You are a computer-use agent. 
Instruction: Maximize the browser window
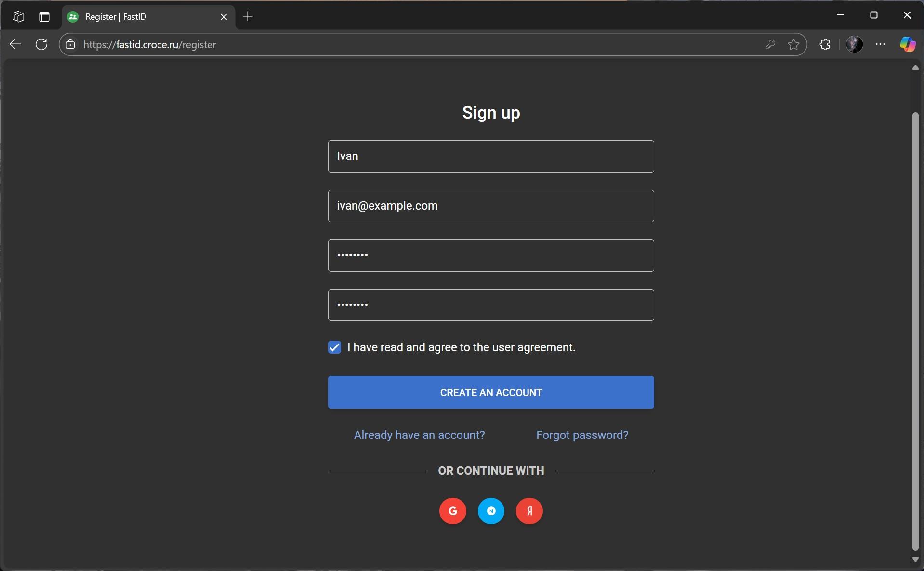[873, 15]
